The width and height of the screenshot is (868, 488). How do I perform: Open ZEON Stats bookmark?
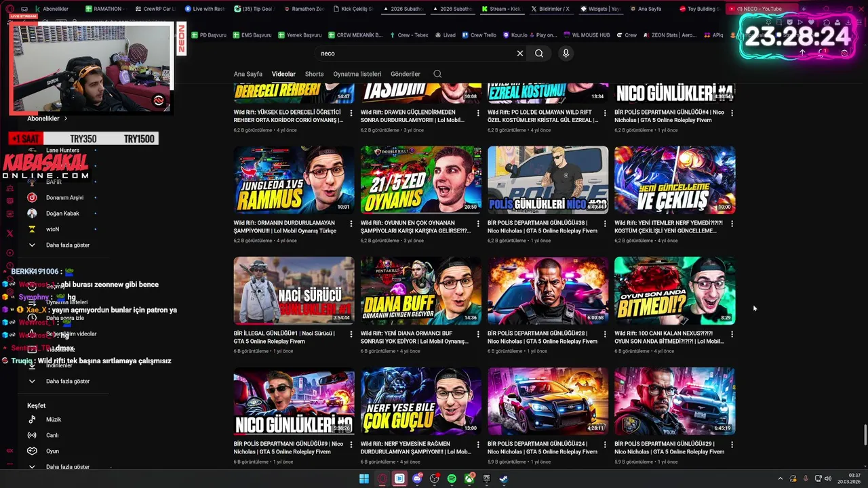point(669,35)
